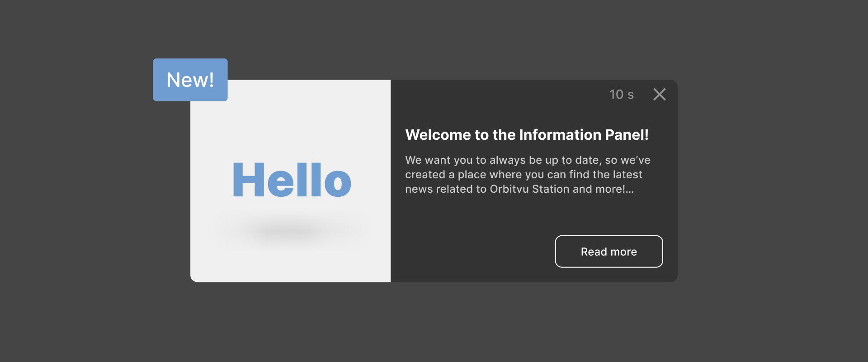Image resolution: width=868 pixels, height=362 pixels.
Task: Click the dark backdrop below the panel
Action: pyautogui.click(x=434, y=321)
